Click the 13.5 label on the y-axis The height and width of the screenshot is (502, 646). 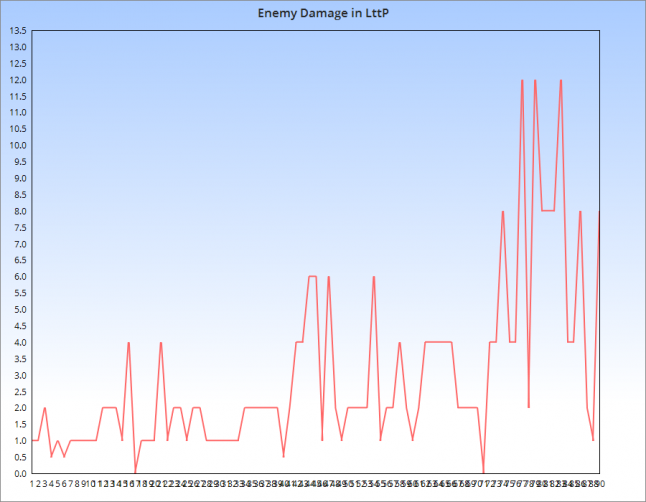point(17,30)
